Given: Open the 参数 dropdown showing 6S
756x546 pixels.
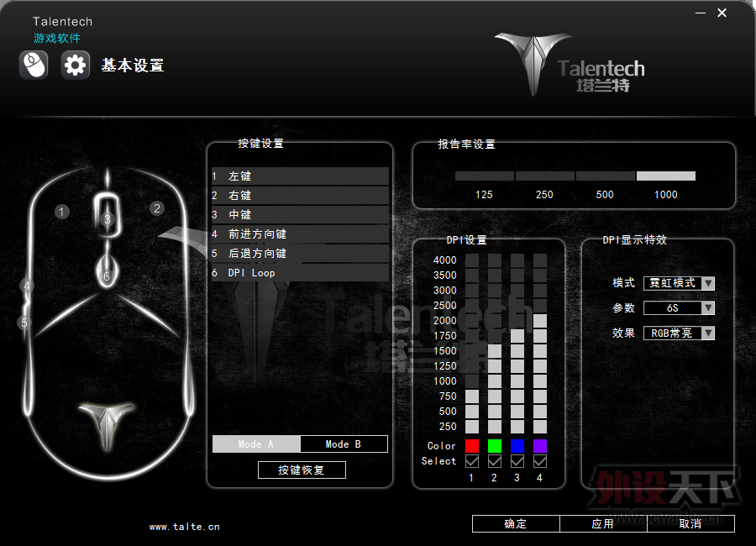Looking at the screenshot, I should click(x=679, y=307).
